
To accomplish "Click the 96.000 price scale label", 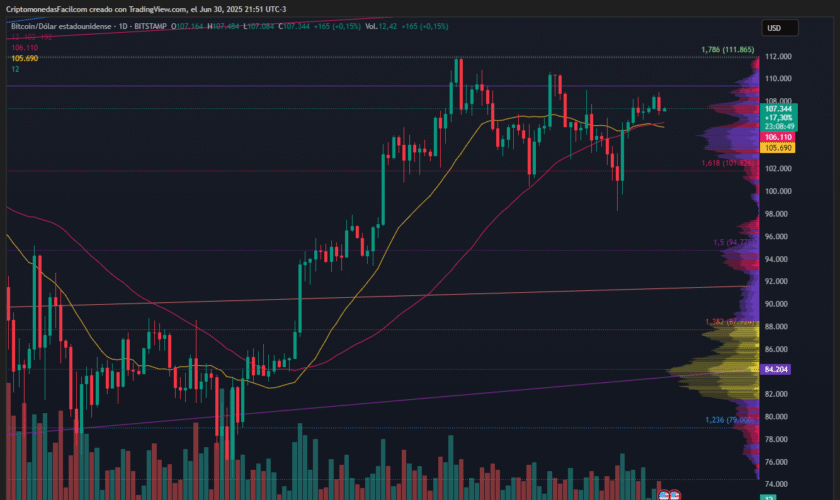I will (x=778, y=236).
